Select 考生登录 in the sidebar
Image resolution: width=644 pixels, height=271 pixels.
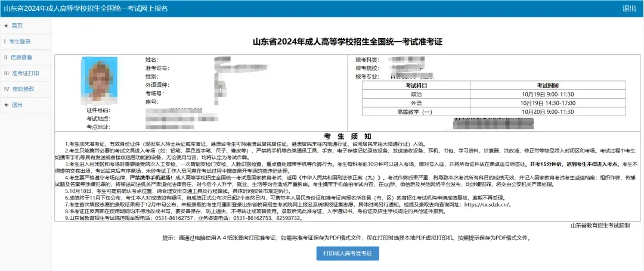coord(20,42)
